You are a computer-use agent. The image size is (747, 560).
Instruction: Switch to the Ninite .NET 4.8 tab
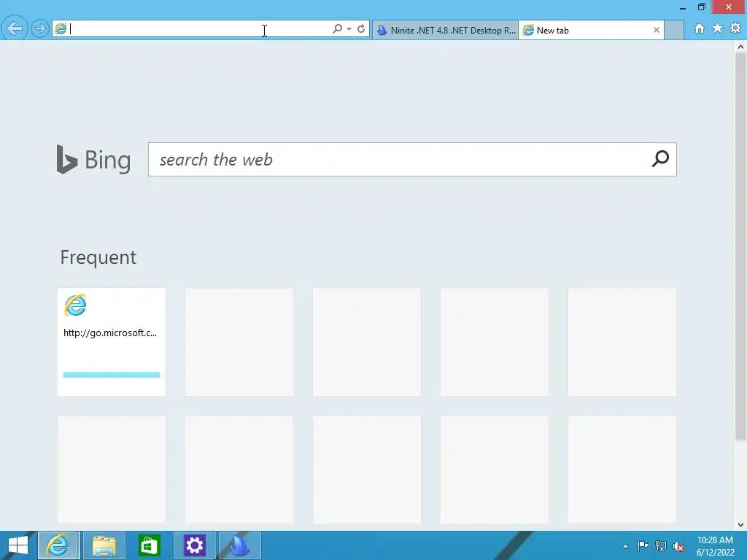[x=446, y=30]
